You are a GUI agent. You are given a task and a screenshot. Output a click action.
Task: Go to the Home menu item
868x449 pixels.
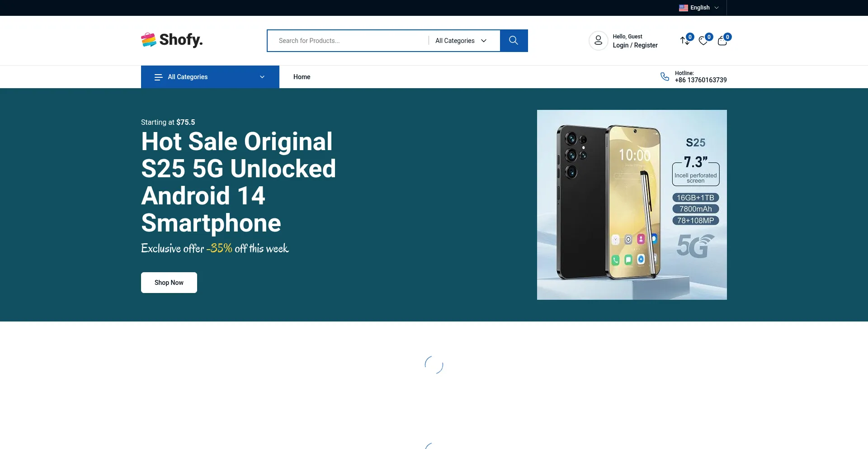[302, 77]
